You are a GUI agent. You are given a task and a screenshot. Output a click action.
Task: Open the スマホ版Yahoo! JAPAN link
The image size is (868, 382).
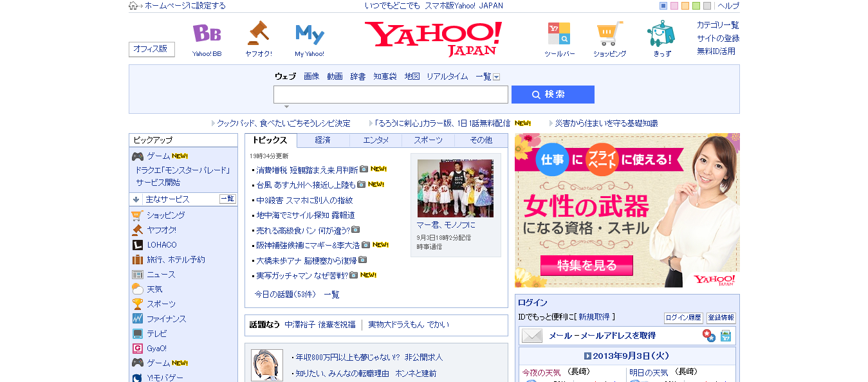pos(464,6)
